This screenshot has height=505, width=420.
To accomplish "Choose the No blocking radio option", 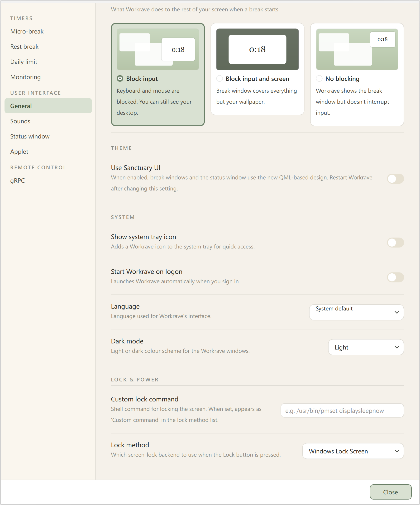I will coord(319,79).
